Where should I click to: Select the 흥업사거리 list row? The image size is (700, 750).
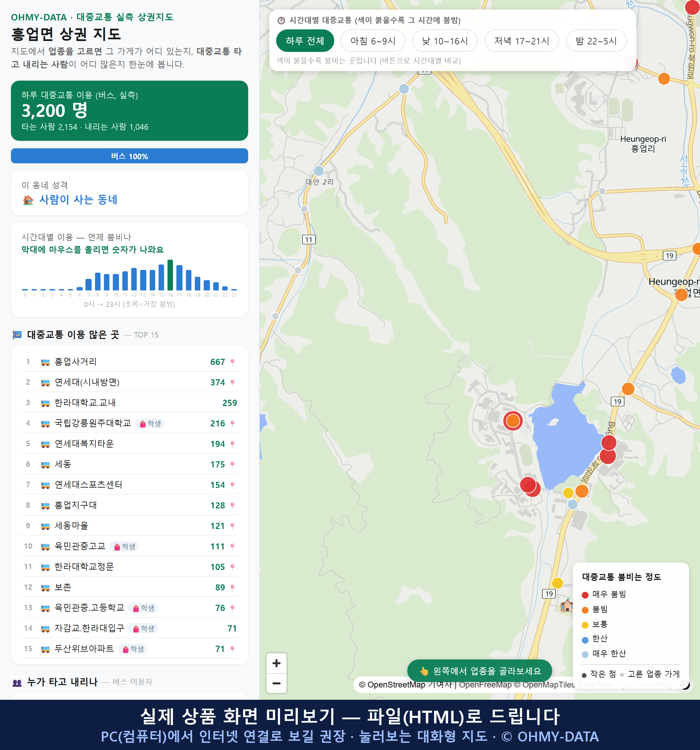click(130, 362)
